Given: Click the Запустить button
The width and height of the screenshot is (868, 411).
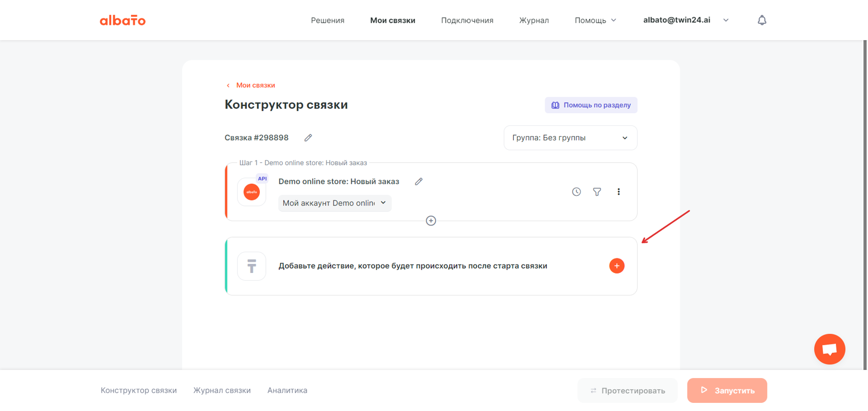Looking at the screenshot, I should point(727,390).
